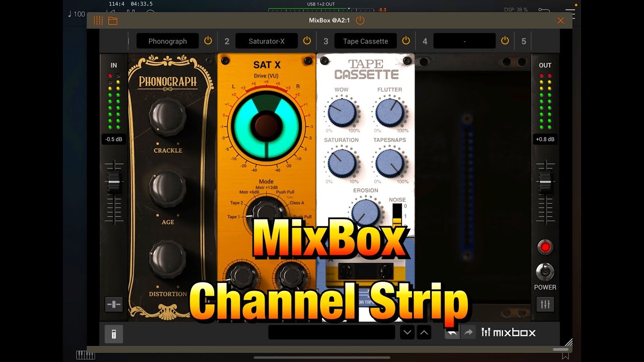This screenshot has width=644, height=362.
Task: Click the Tape Cassette Flutter knob
Action: 389,112
